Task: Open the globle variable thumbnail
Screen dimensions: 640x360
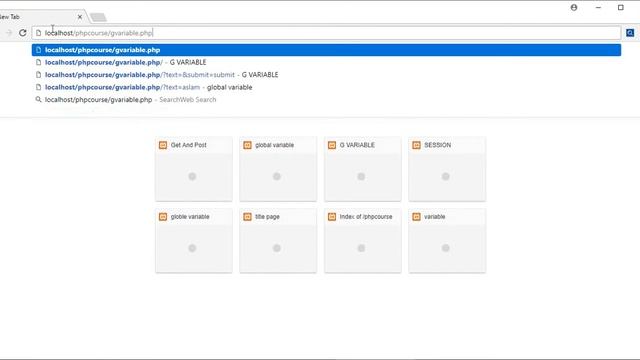Action: pos(193,240)
